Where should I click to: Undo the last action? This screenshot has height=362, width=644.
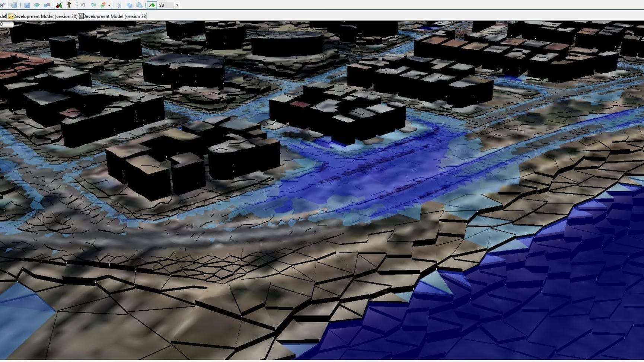pyautogui.click(x=83, y=5)
